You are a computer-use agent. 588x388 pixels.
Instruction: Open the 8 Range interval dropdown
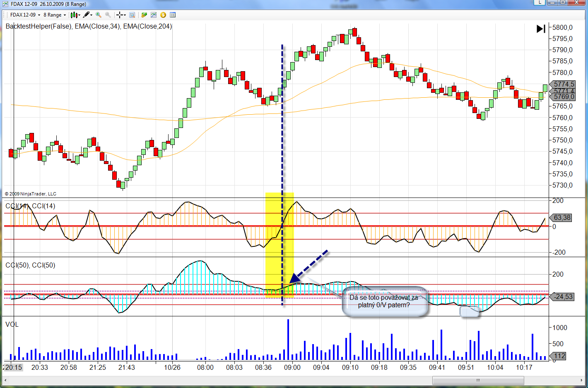[55, 15]
